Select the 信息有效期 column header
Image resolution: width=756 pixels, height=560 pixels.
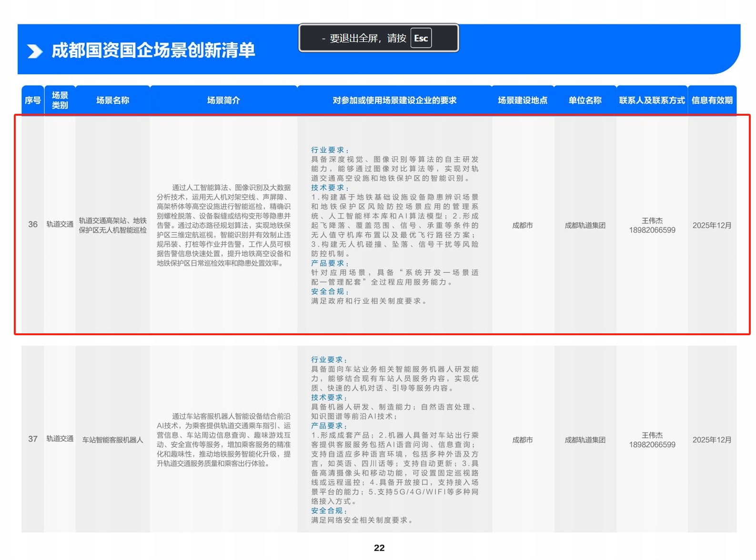[712, 100]
